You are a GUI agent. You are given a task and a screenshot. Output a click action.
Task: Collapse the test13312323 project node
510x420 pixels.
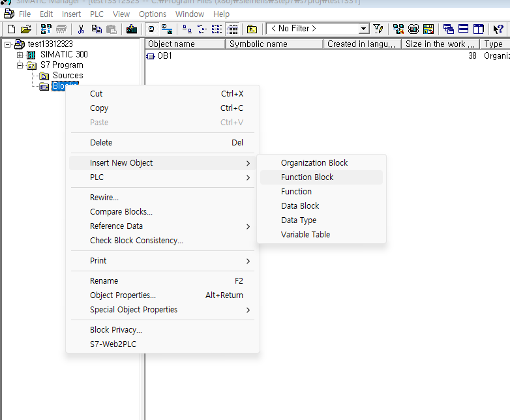click(x=7, y=44)
